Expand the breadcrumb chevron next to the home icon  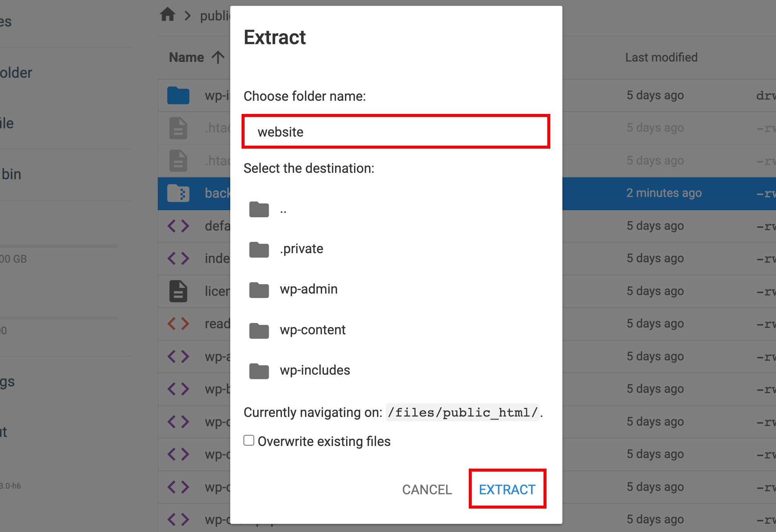[x=187, y=15]
